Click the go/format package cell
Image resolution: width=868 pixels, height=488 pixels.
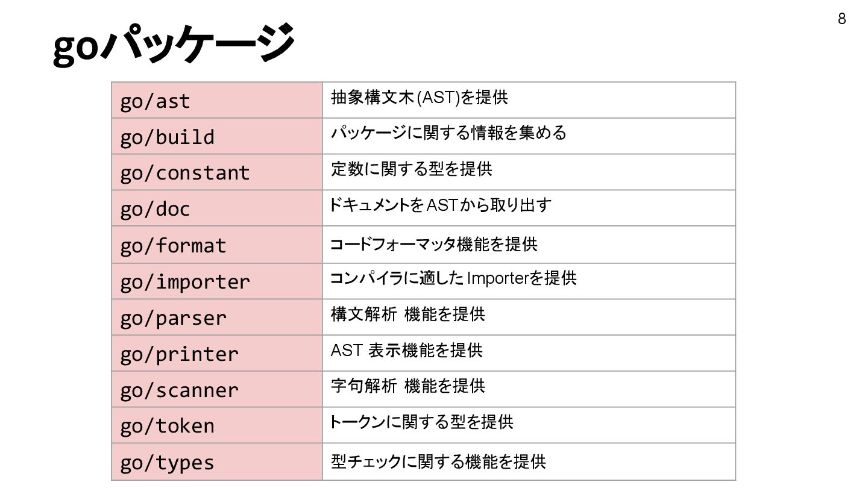(217, 245)
